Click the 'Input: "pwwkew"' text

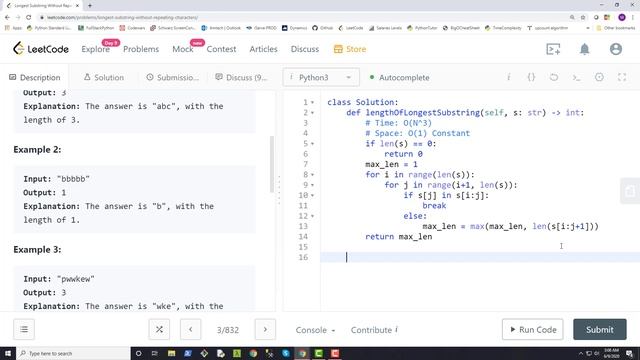[59, 279]
